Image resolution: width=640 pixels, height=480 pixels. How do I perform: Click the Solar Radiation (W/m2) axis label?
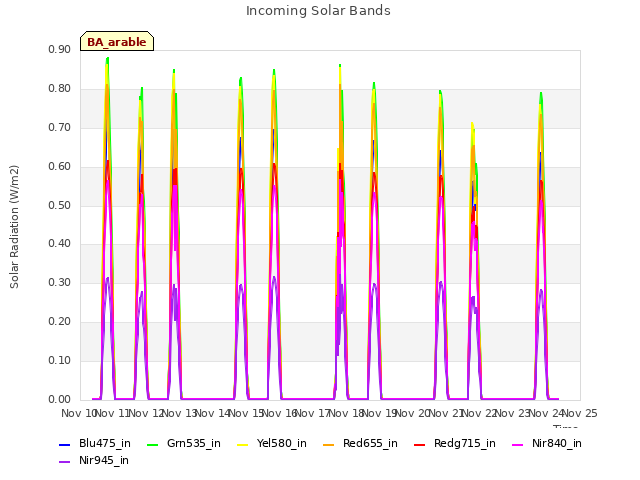(x=14, y=227)
